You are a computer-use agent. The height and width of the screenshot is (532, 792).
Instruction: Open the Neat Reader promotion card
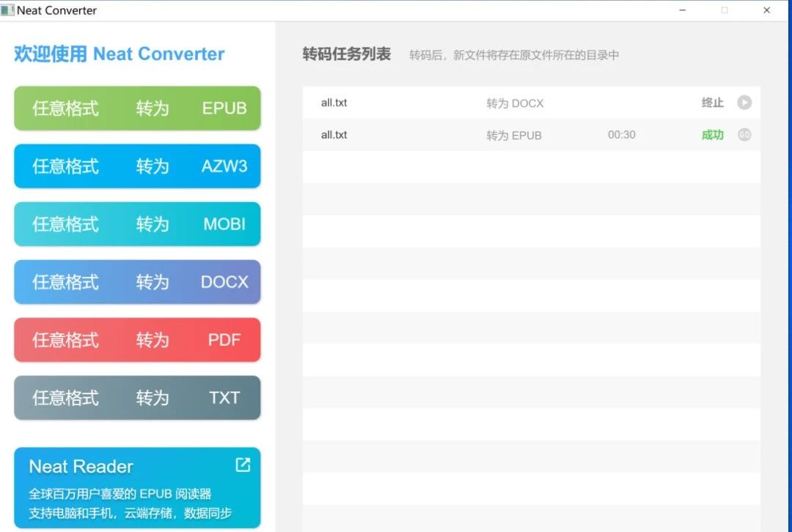pos(137,487)
